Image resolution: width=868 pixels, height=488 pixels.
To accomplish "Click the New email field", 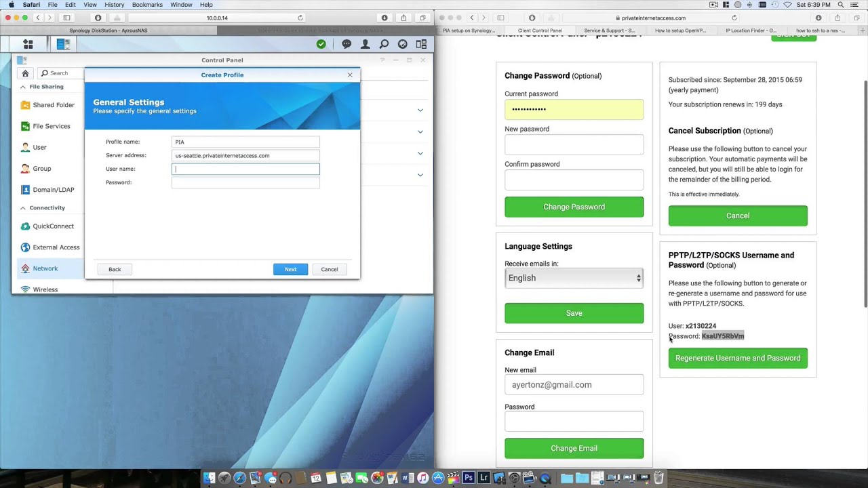I will pos(574,384).
